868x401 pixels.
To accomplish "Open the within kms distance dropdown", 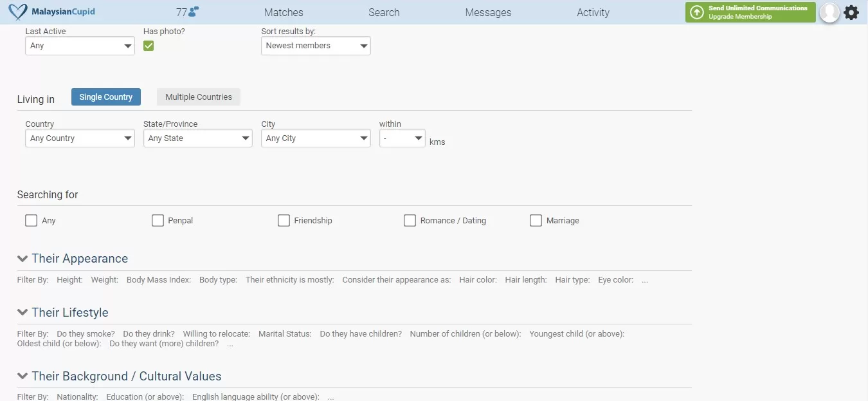I will click(x=402, y=138).
